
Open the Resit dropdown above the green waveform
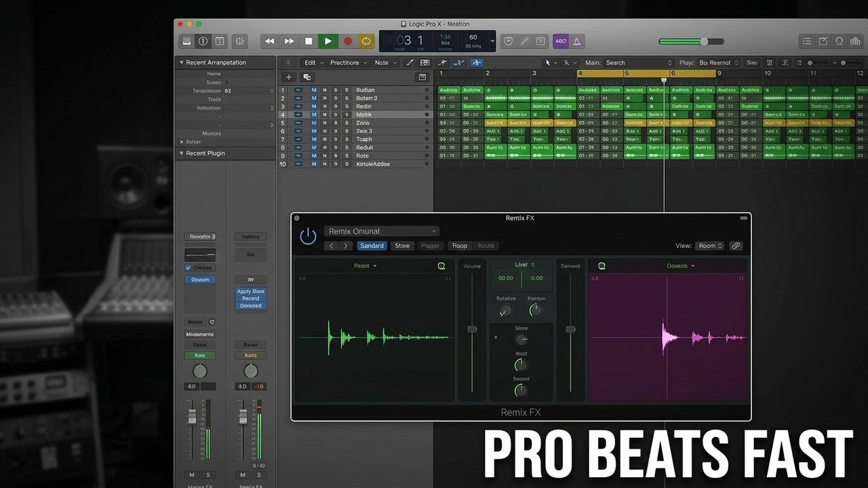365,266
